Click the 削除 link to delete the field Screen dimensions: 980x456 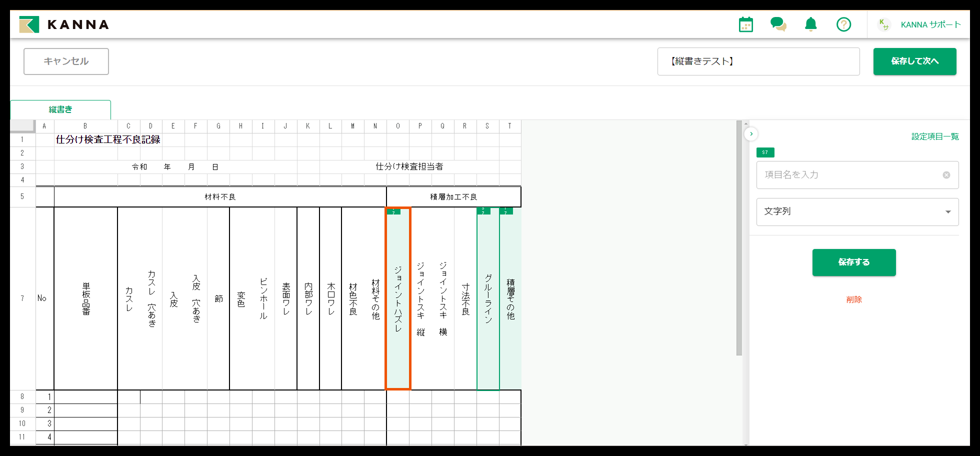854,299
